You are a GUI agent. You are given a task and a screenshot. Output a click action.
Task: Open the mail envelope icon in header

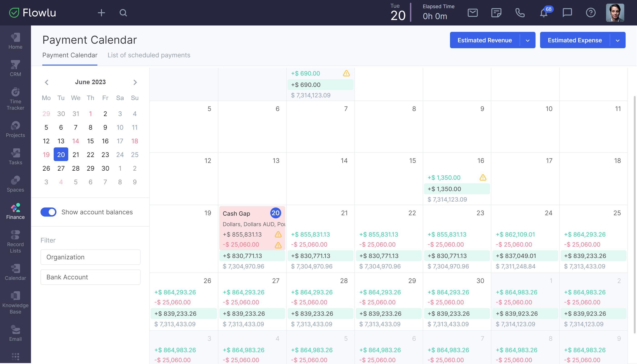(x=473, y=13)
